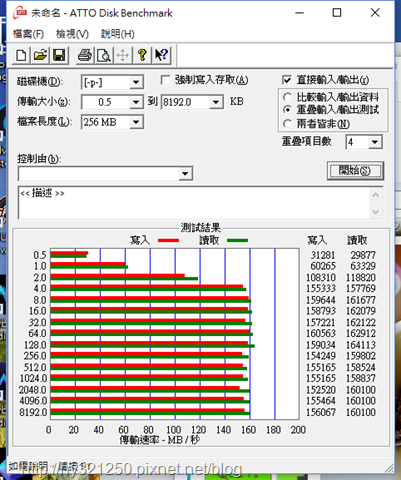Image resolution: width=401 pixels, height=480 pixels.
Task: Click the 8192.0 row label in chart
Action: [x=33, y=412]
